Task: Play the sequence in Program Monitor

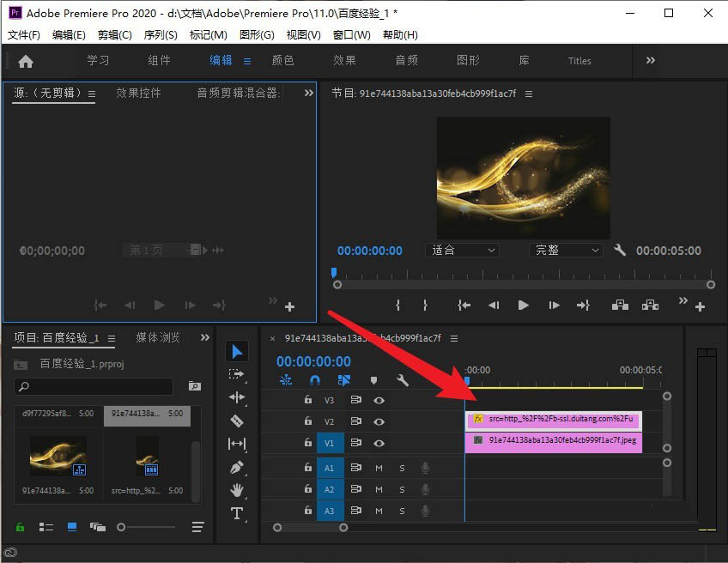Action: pyautogui.click(x=523, y=305)
